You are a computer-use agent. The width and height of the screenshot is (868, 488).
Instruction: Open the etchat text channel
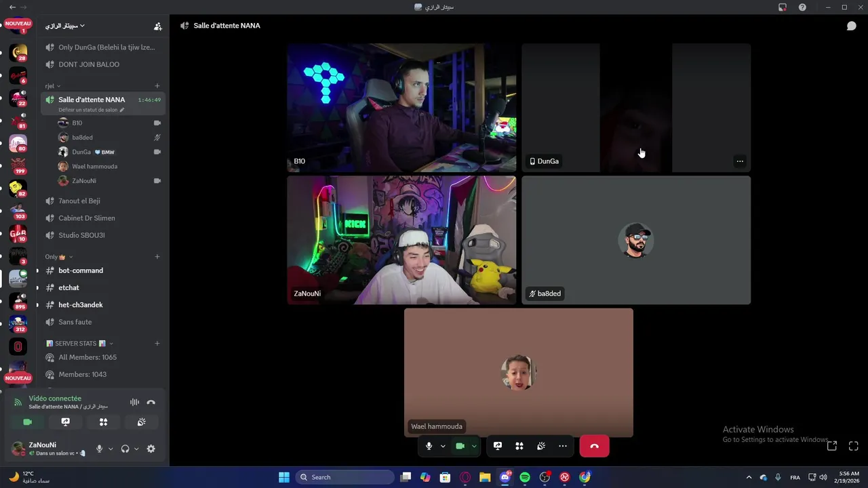[x=102, y=288]
